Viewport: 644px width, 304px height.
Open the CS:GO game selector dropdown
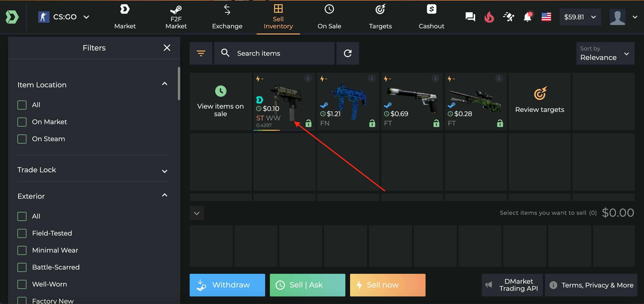point(64,17)
